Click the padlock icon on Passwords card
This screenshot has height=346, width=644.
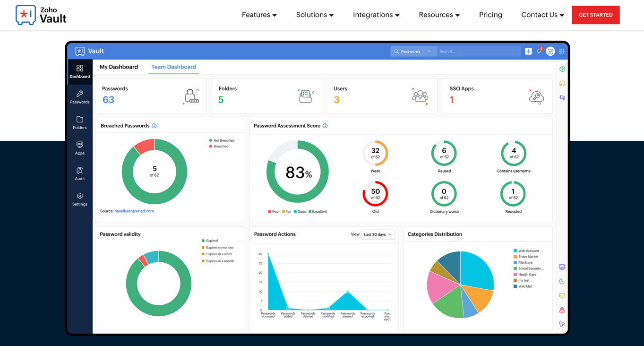pos(191,96)
